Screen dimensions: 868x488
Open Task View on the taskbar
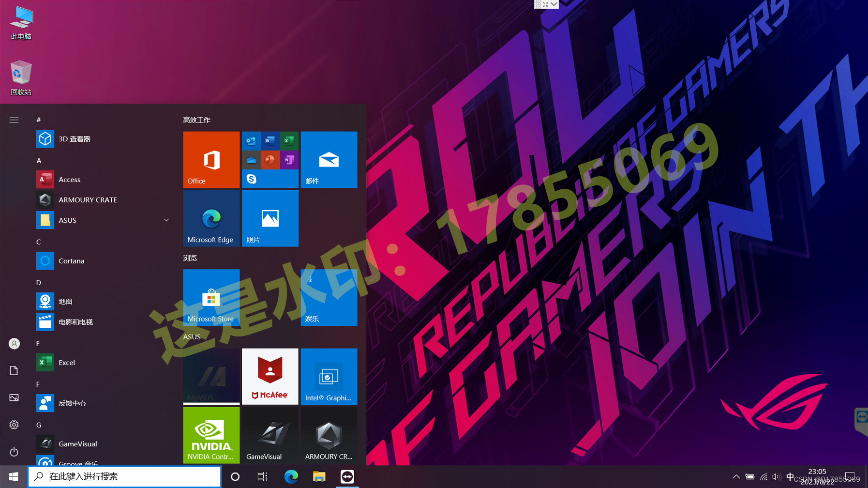point(262,477)
